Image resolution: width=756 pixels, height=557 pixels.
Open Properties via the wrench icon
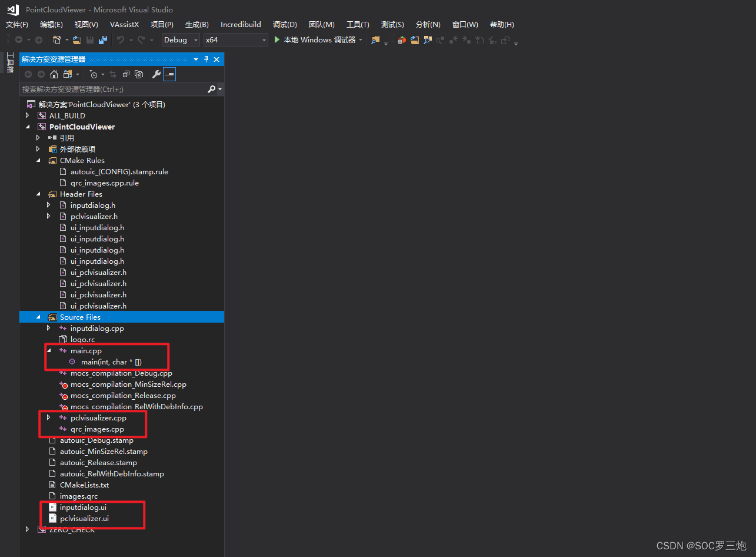tap(156, 74)
